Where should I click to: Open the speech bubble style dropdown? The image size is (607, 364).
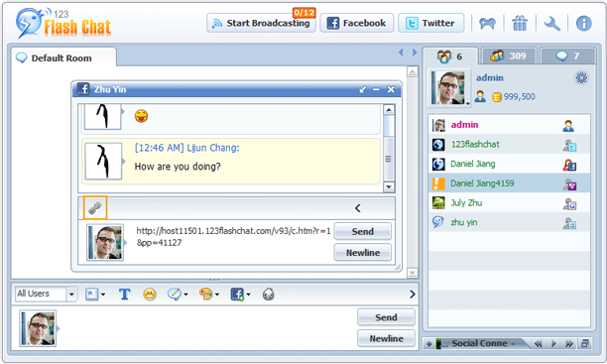click(x=95, y=295)
